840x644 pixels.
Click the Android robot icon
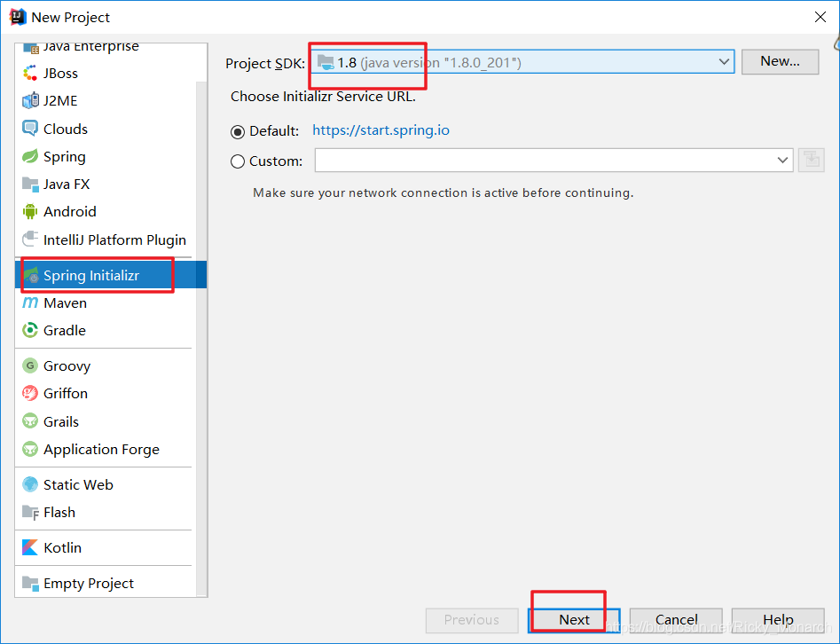tap(30, 212)
